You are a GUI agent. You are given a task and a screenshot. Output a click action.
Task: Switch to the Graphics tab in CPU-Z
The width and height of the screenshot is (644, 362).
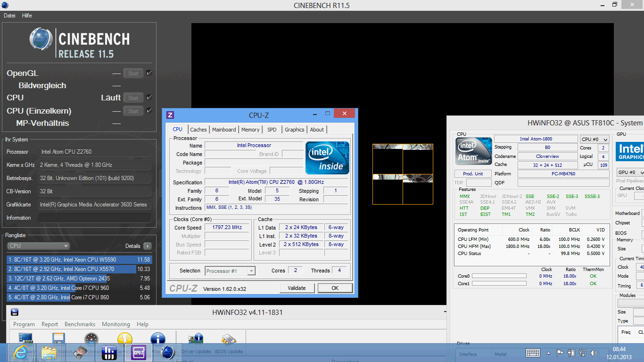coord(295,130)
